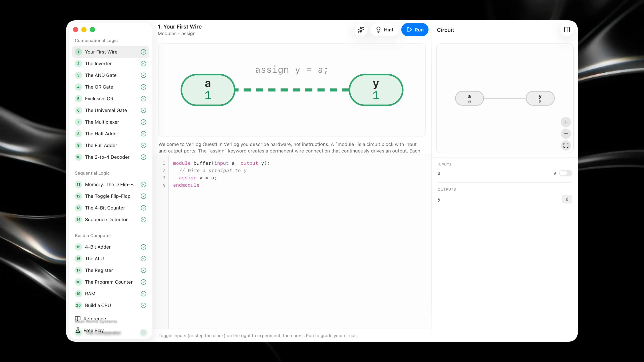Click the yellow minimize window button
The width and height of the screenshot is (644, 362).
[x=84, y=30]
